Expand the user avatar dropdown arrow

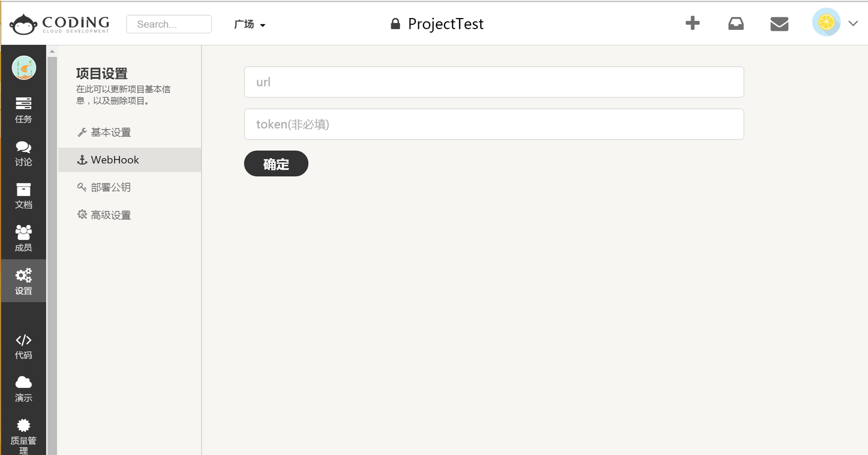(x=853, y=23)
